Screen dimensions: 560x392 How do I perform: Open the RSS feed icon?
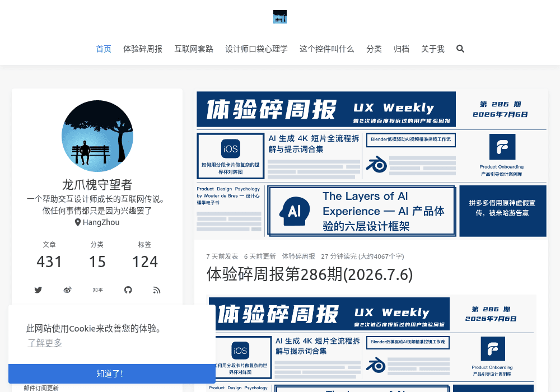point(157,290)
